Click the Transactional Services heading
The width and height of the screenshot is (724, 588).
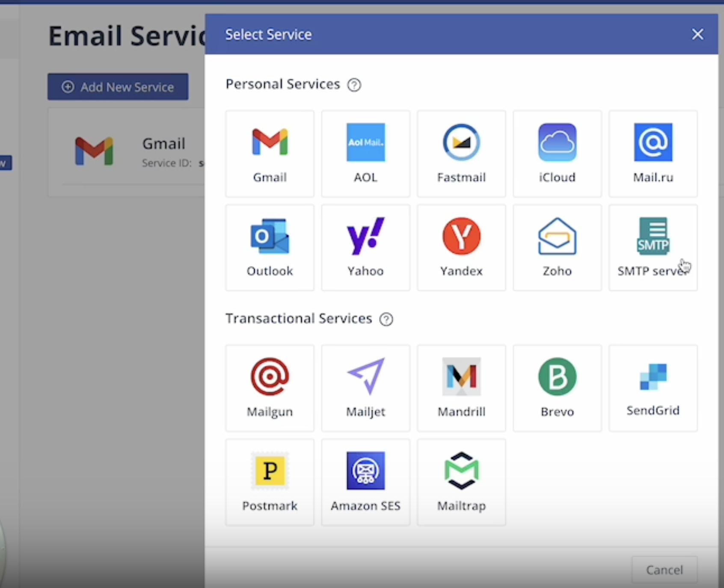[299, 318]
